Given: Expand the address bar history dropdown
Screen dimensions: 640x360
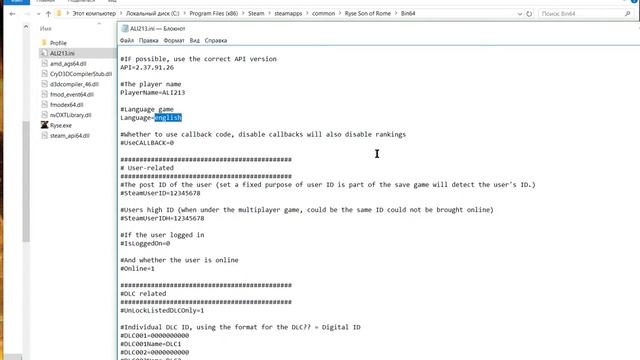Looking at the screenshot, I should click(520, 13).
